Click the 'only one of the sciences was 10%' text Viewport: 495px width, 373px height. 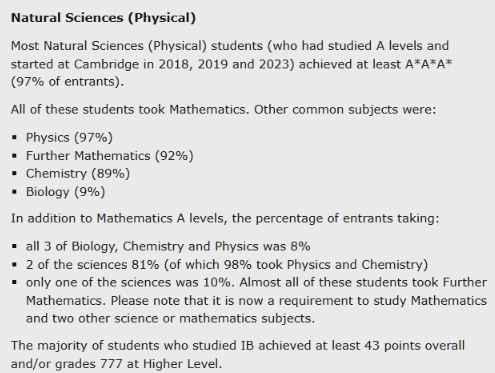click(x=128, y=282)
